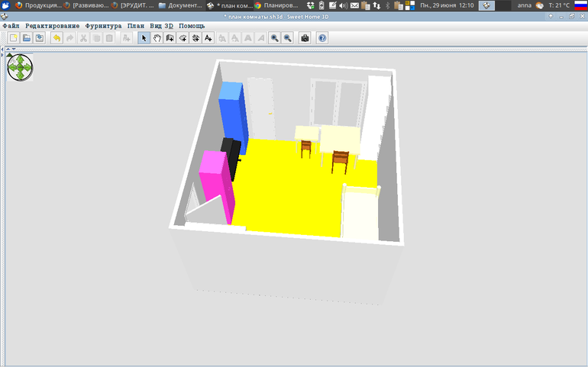Open the Фурнитура menu

pos(103,26)
